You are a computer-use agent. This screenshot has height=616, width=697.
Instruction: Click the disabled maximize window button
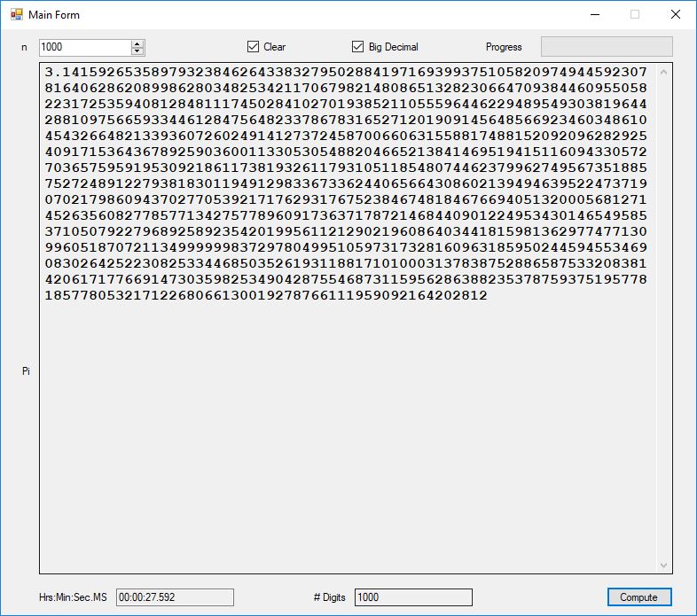tap(634, 14)
